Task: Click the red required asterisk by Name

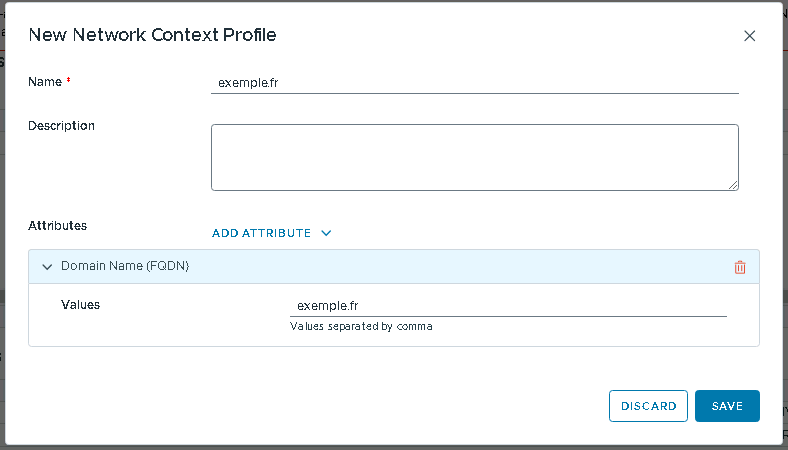Action: click(x=69, y=81)
